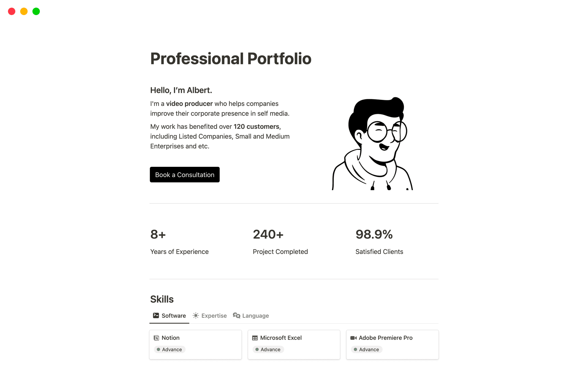This screenshot has height=368, width=588.
Task: Click the video camera icon for Adobe Premiere Pro
Action: click(x=354, y=338)
